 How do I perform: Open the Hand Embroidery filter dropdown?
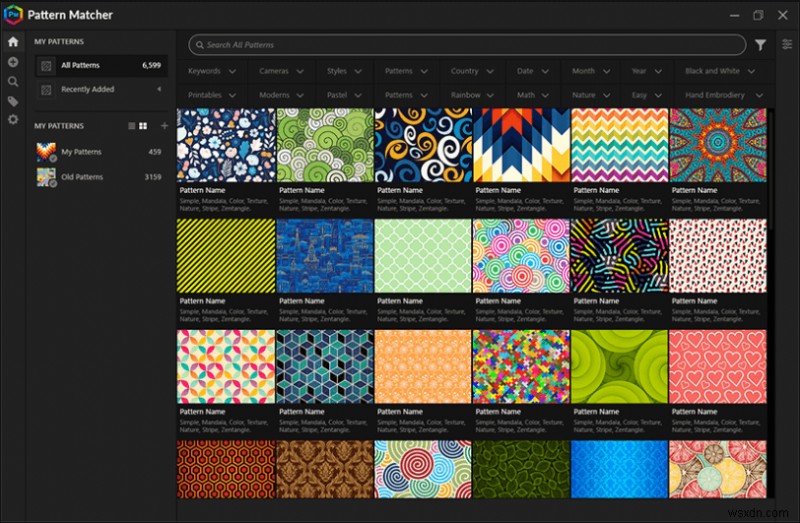coord(722,96)
